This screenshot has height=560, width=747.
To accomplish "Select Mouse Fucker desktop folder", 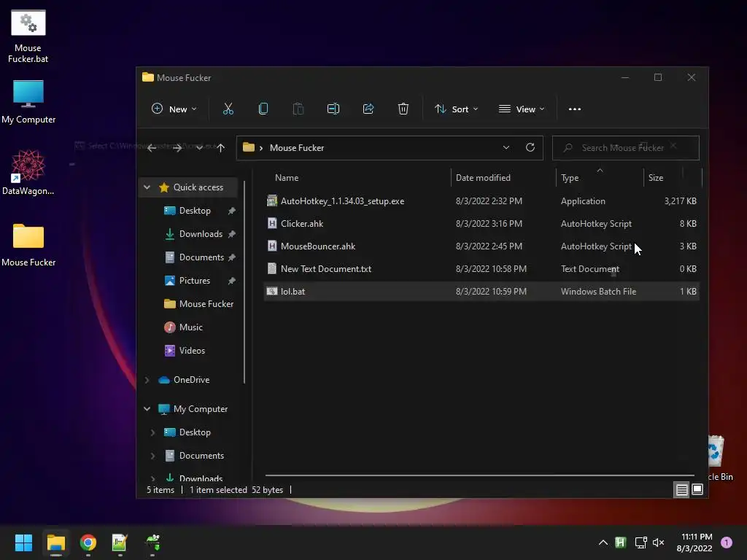I will [x=28, y=245].
